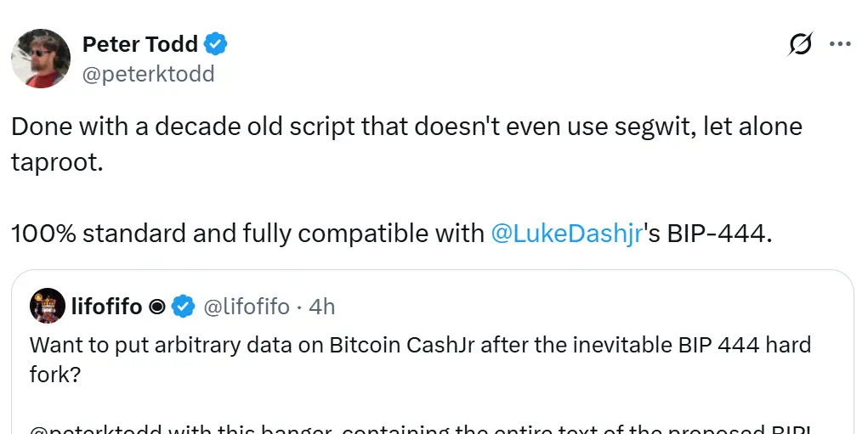868x434 pixels.
Task: Open Peter Todd's profile avatar
Action: coord(41,59)
